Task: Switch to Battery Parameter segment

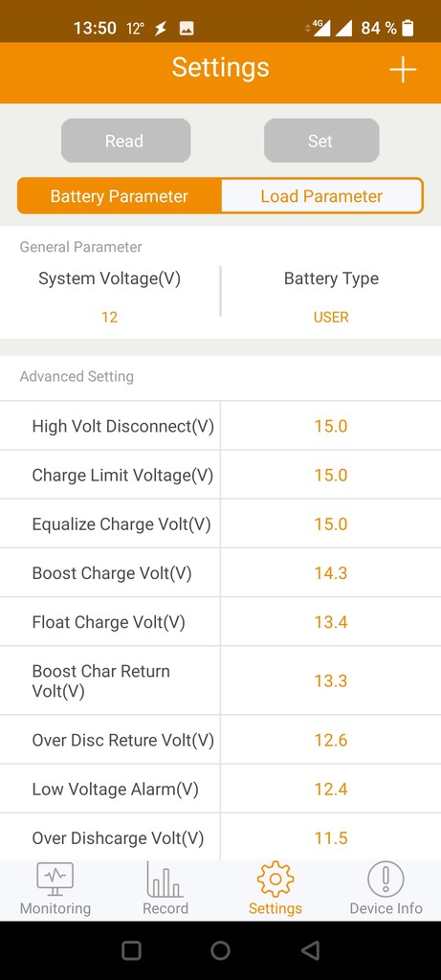Action: point(120,196)
